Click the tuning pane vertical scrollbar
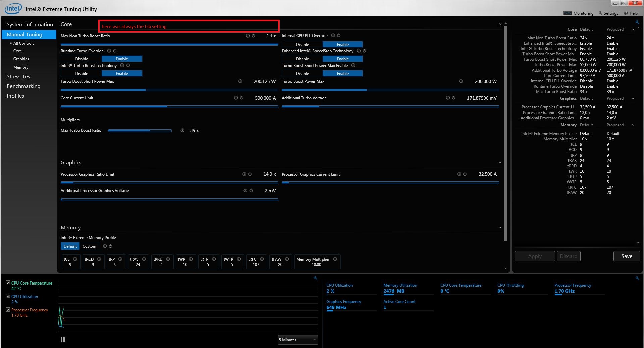The width and height of the screenshot is (644, 348). click(506, 133)
